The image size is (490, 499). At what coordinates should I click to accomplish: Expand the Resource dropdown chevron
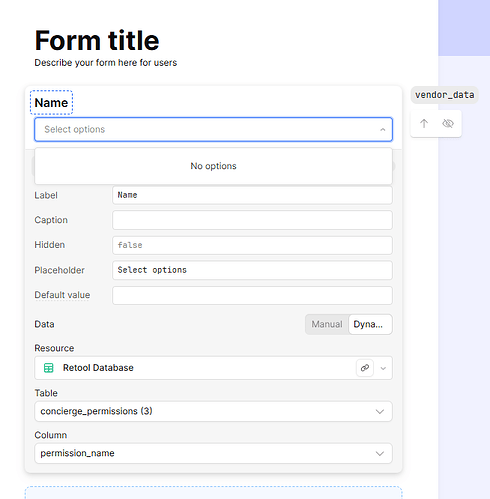(x=383, y=368)
